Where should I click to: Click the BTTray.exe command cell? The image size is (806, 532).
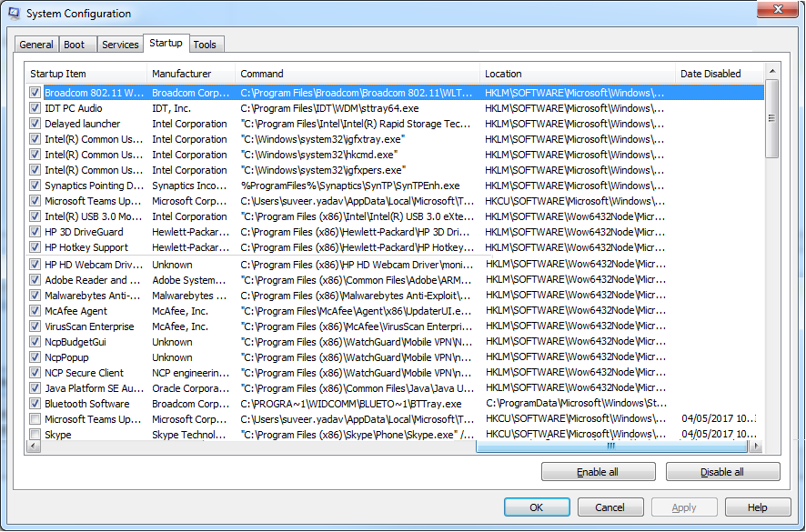350,404
